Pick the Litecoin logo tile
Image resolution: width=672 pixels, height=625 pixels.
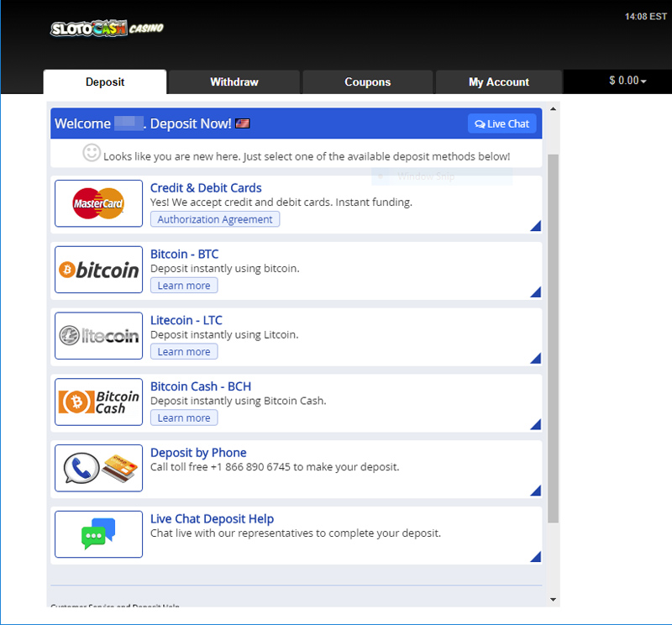[98, 336]
